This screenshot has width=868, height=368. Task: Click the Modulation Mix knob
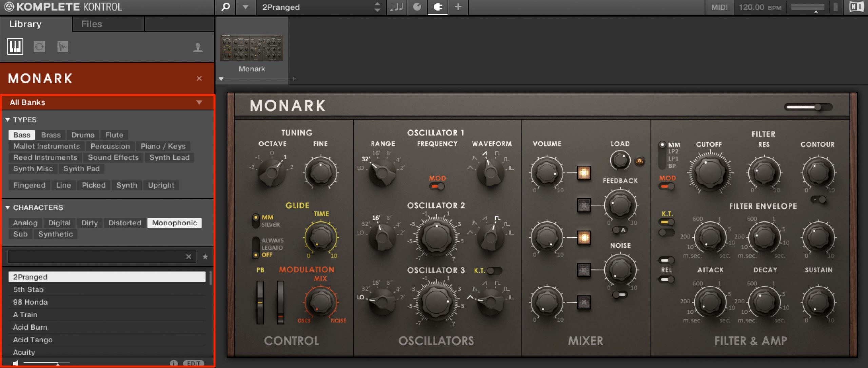pyautogui.click(x=320, y=302)
